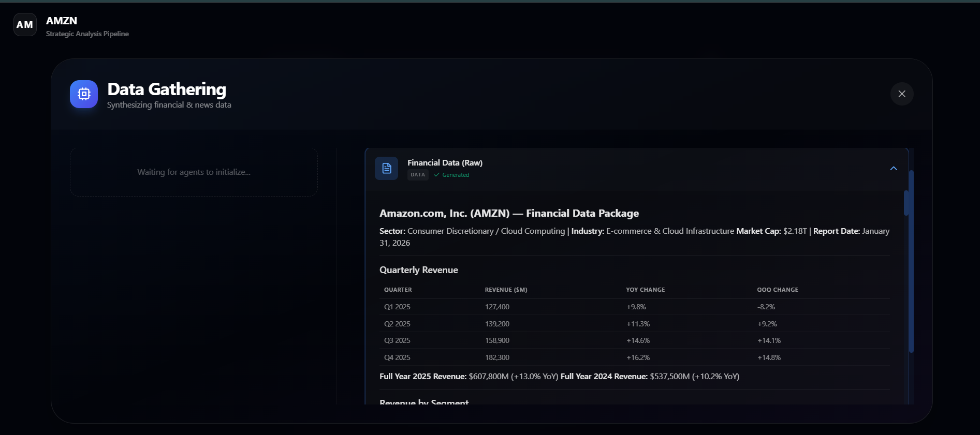Screen dimensions: 980x435
Task: Click the Quarterly Revenue heading
Action: pyautogui.click(x=419, y=270)
